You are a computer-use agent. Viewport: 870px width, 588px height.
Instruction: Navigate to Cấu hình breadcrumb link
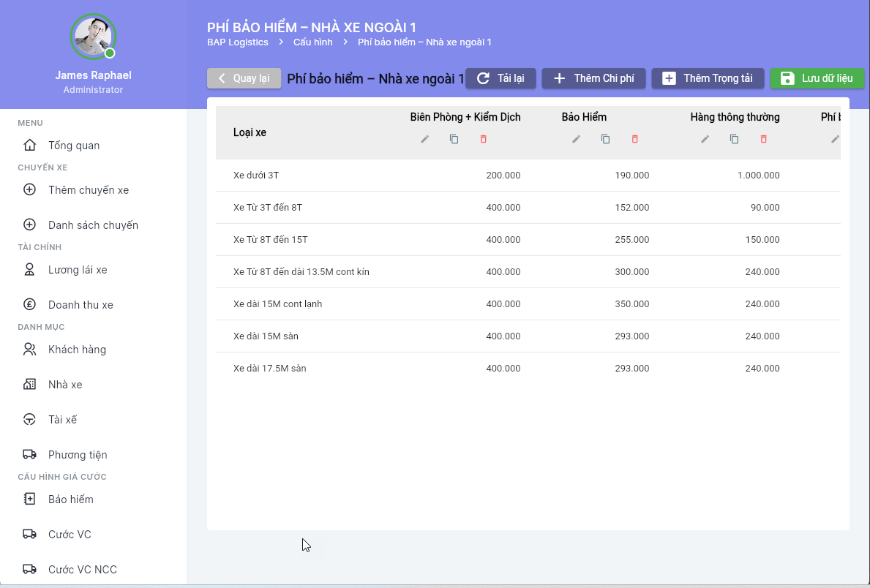coord(312,42)
